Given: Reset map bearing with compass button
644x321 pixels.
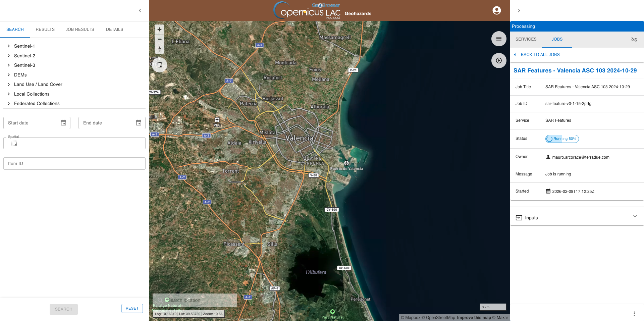Looking at the screenshot, I should point(160,49).
